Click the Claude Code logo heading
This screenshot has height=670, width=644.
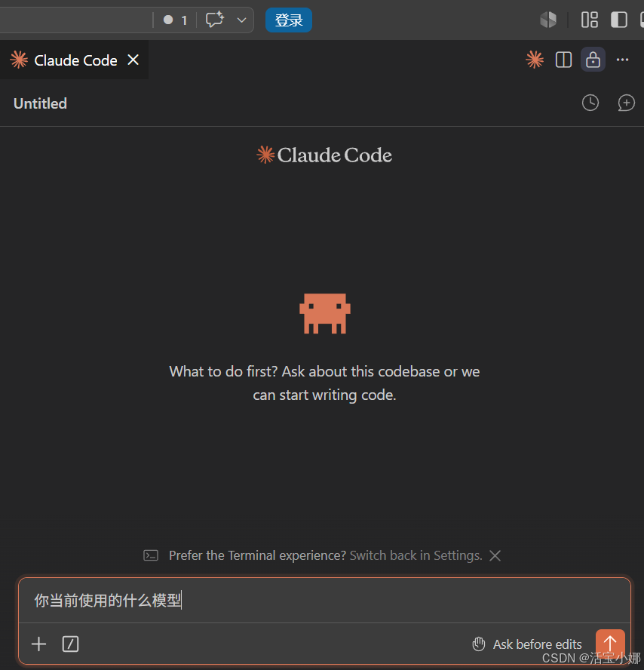point(324,155)
